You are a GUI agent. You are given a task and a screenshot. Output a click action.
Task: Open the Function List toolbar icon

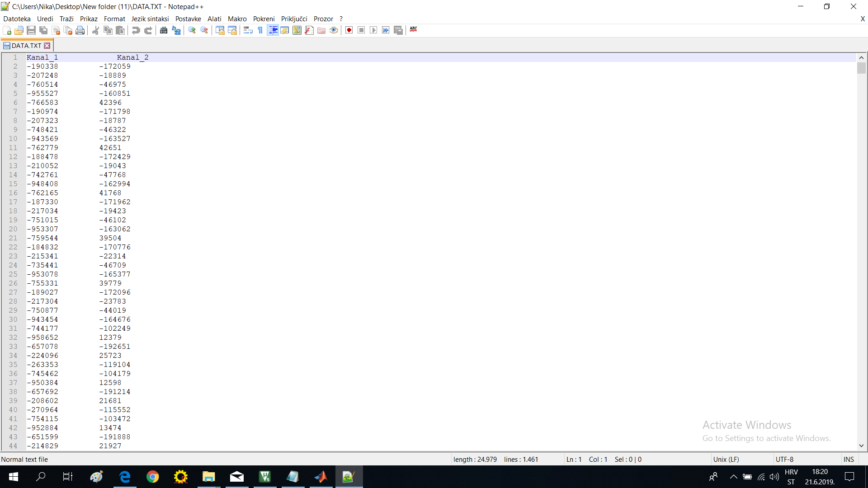point(309,30)
